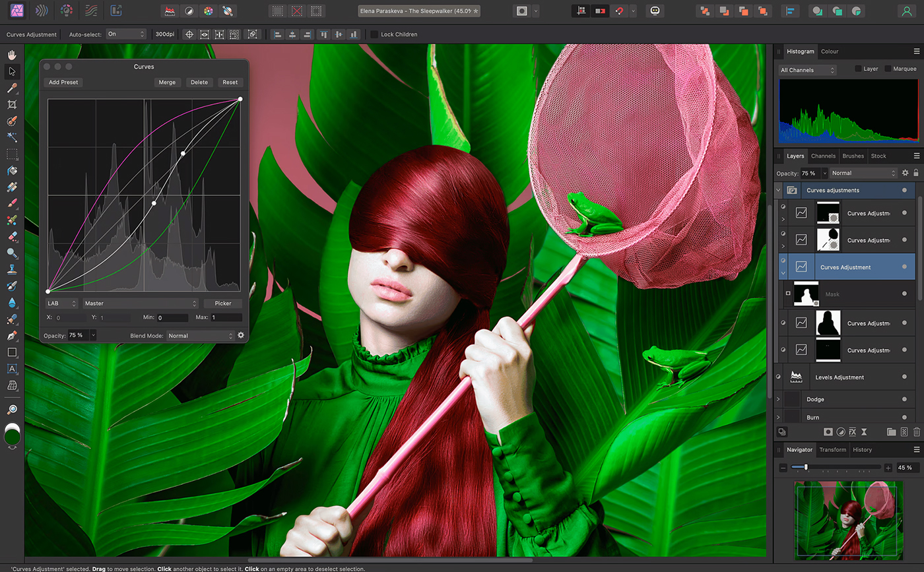Click the Navigator preview thumbnail

(849, 520)
